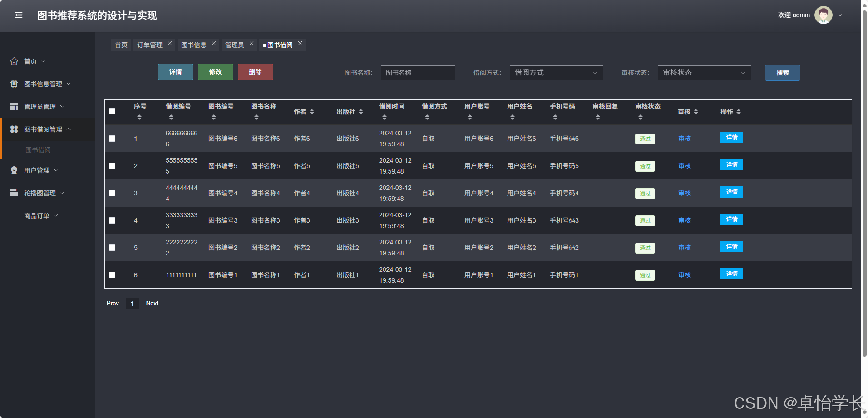Close the 图书借阅 tab
Image resolution: width=868 pixels, height=418 pixels.
click(300, 43)
